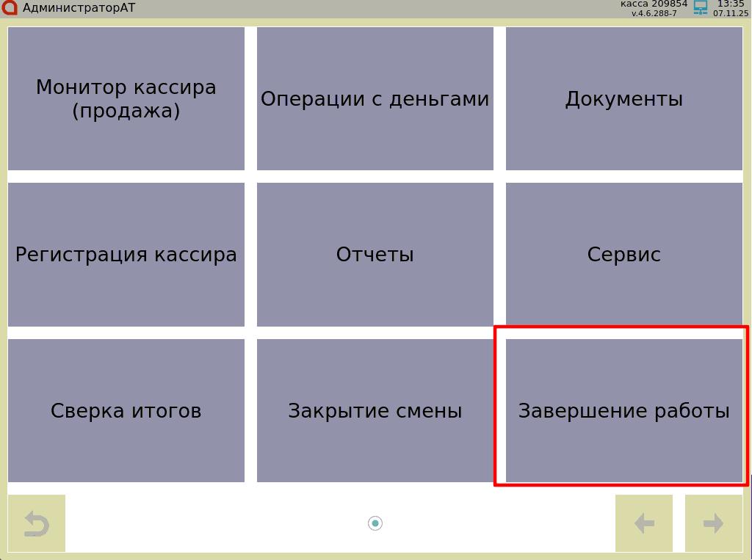
Task: Select the page indicator dot
Action: (x=375, y=523)
